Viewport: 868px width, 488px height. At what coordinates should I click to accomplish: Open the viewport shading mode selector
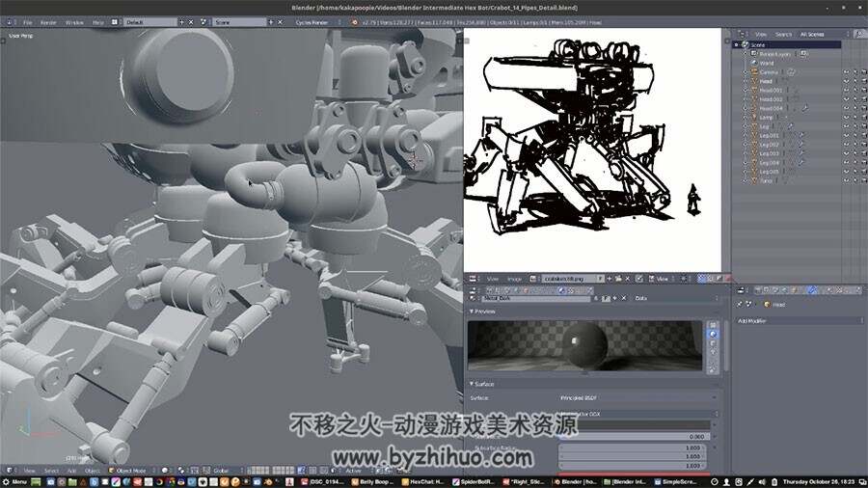166,471
